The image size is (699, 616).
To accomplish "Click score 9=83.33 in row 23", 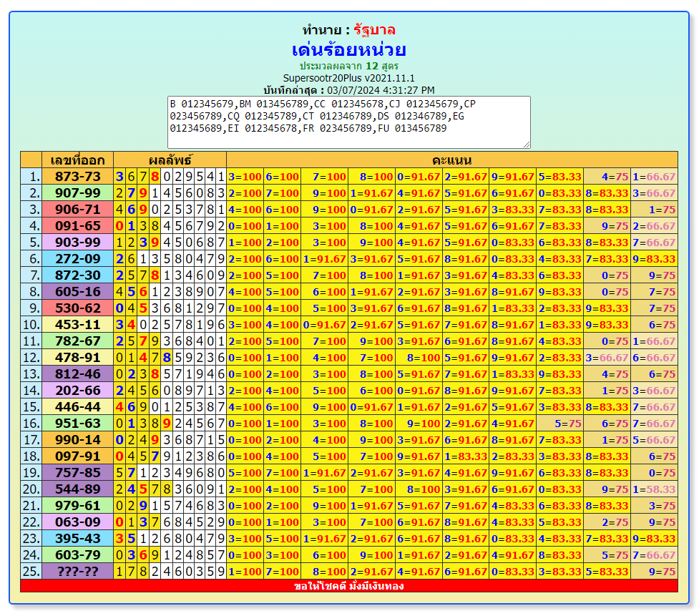I will [x=654, y=539].
